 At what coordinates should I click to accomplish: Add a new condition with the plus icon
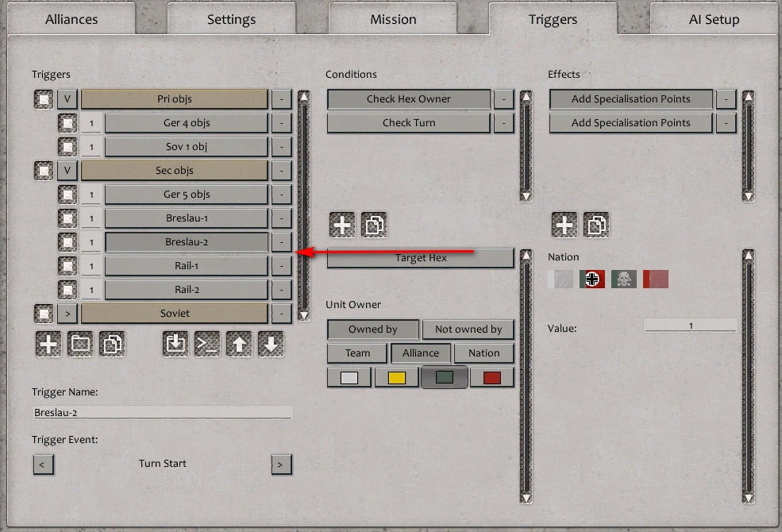point(341,225)
